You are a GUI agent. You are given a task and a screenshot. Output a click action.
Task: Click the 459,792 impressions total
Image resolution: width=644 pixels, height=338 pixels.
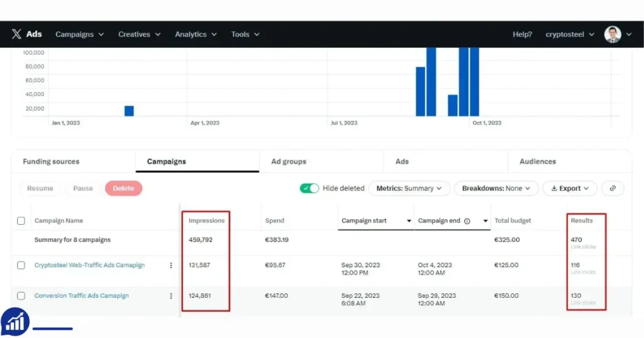(201, 239)
